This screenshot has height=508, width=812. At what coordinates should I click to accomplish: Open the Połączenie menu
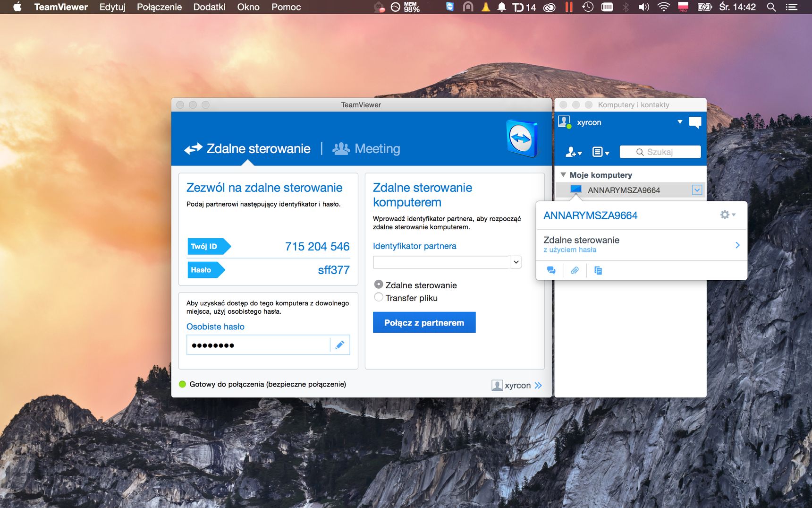point(159,7)
